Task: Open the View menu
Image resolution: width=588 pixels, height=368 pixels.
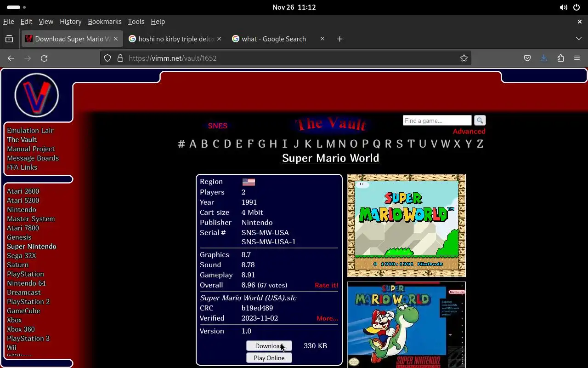Action: click(46, 22)
